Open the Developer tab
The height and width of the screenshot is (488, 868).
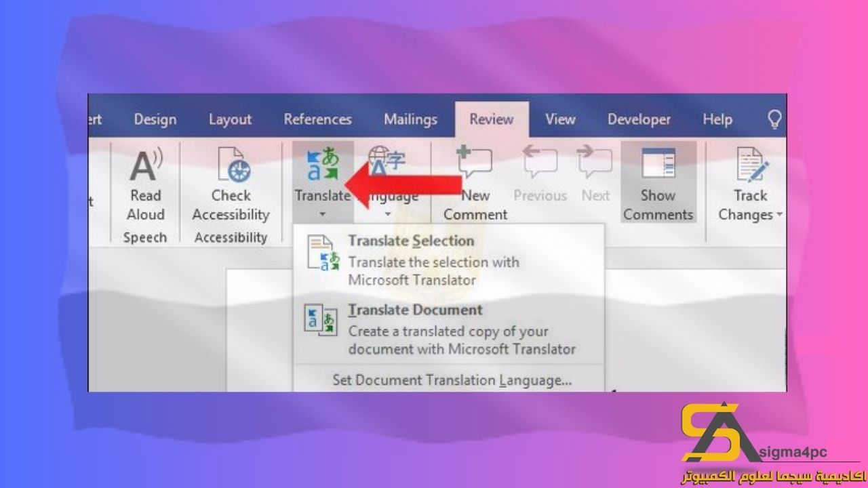coord(639,119)
